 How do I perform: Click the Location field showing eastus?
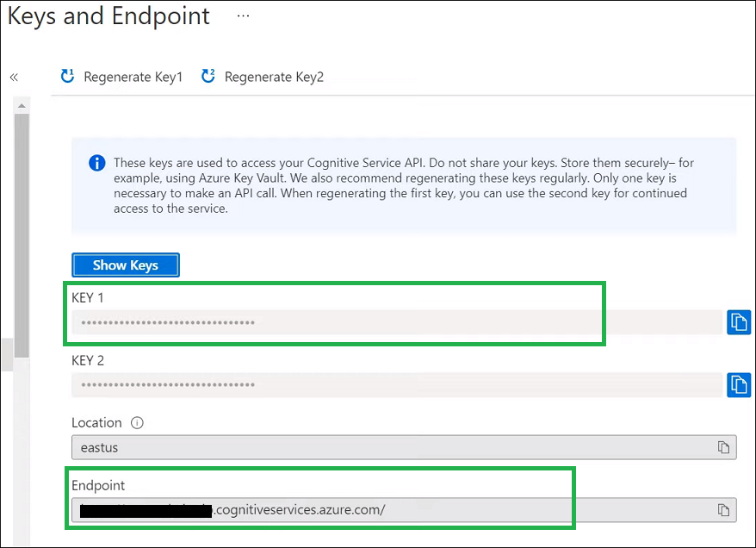387,447
